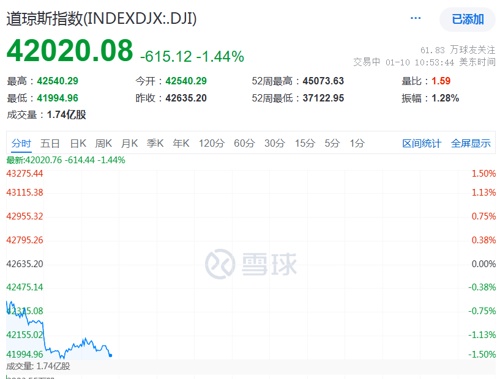Screen dimensions: 500x379
Task: Click the 雪球 watermark logo icon
Action: [220, 264]
